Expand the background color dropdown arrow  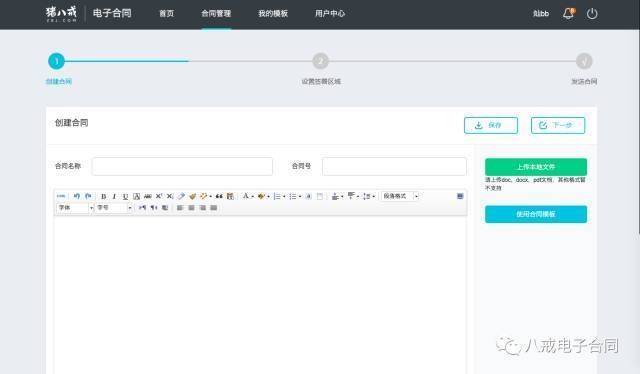tap(268, 197)
